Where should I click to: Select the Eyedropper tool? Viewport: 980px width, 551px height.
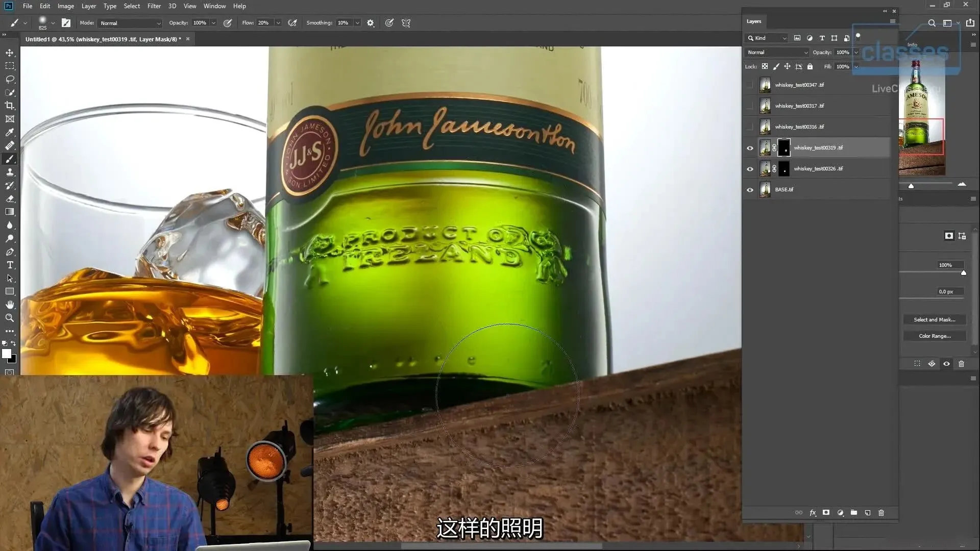10,132
